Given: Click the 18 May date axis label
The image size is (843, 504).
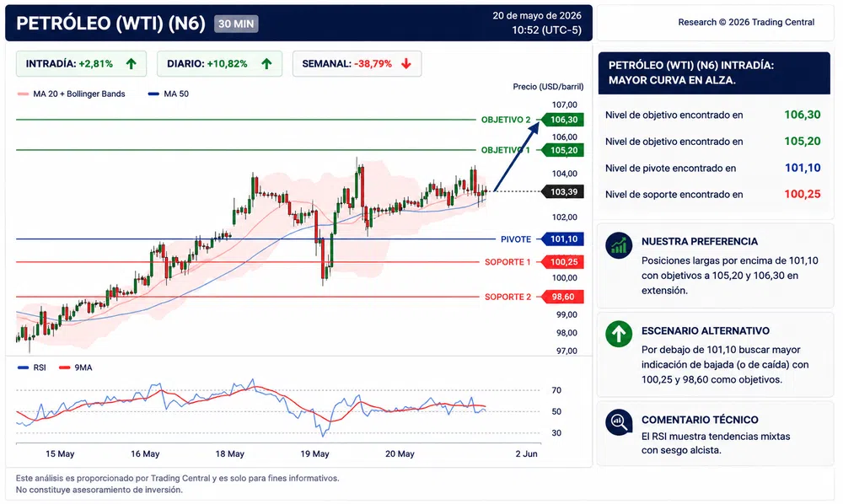Looking at the screenshot, I should (x=229, y=453).
